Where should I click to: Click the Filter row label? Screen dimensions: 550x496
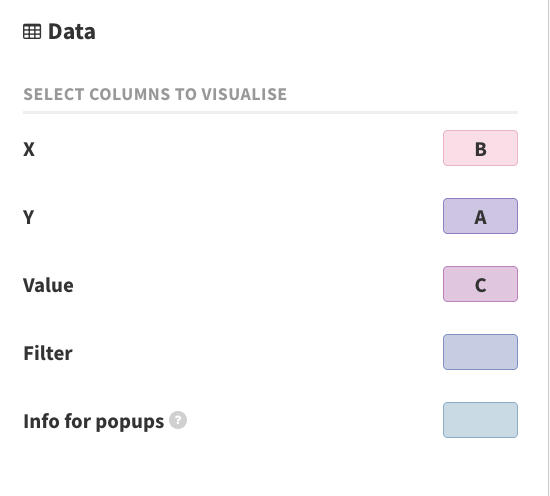[x=48, y=353]
